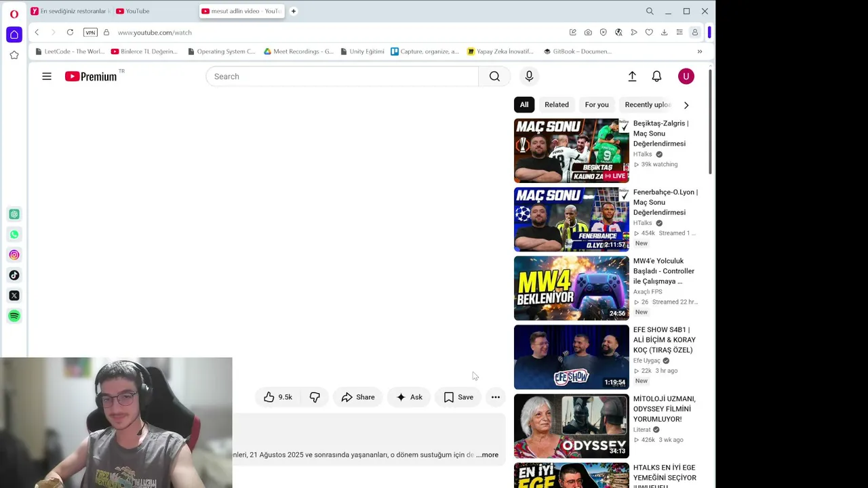Open the Beşiktaş-Zalgiris live video thumbnail
Screen dimensions: 868x488
point(571,150)
